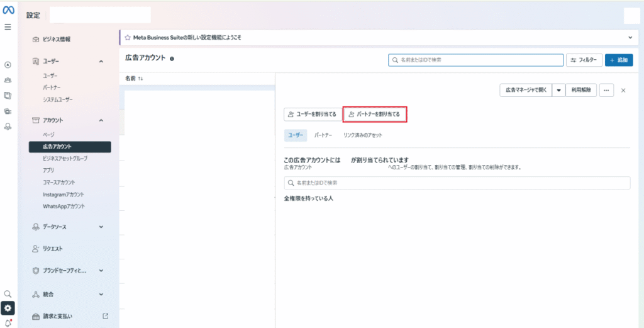This screenshot has height=328, width=644.
Task: Open the hamburger menu icon
Action: point(8,28)
